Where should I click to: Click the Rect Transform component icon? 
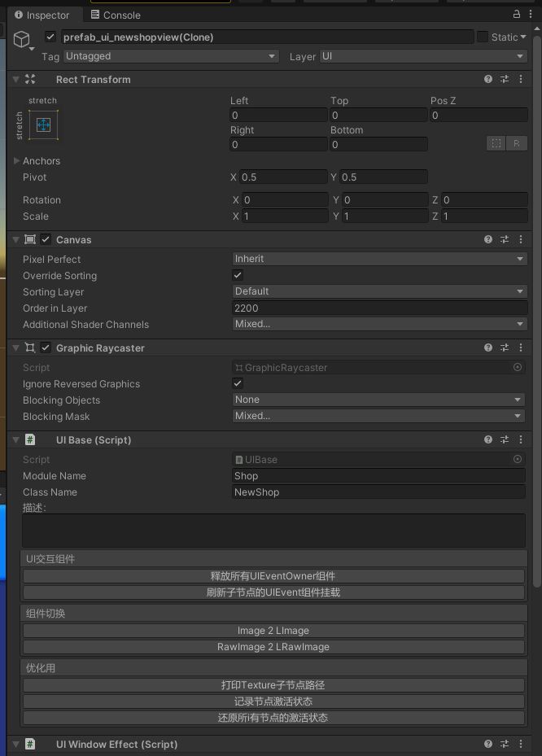click(30, 79)
